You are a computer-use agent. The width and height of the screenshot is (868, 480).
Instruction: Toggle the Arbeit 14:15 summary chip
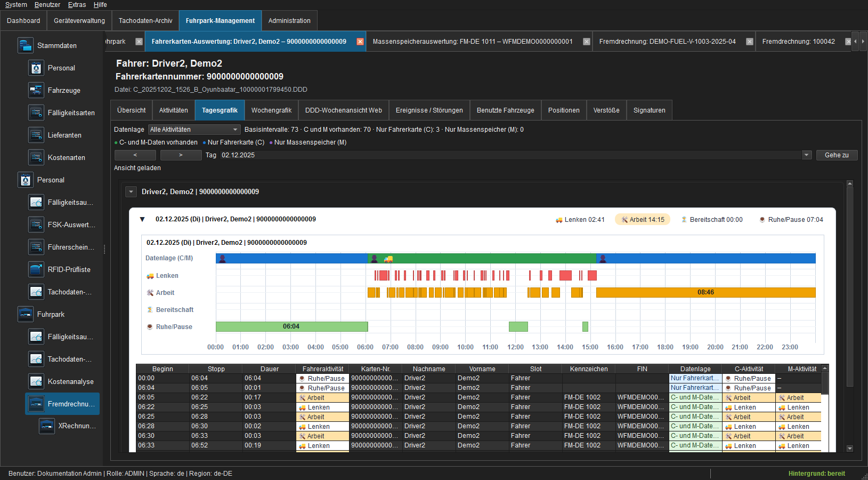click(x=643, y=220)
